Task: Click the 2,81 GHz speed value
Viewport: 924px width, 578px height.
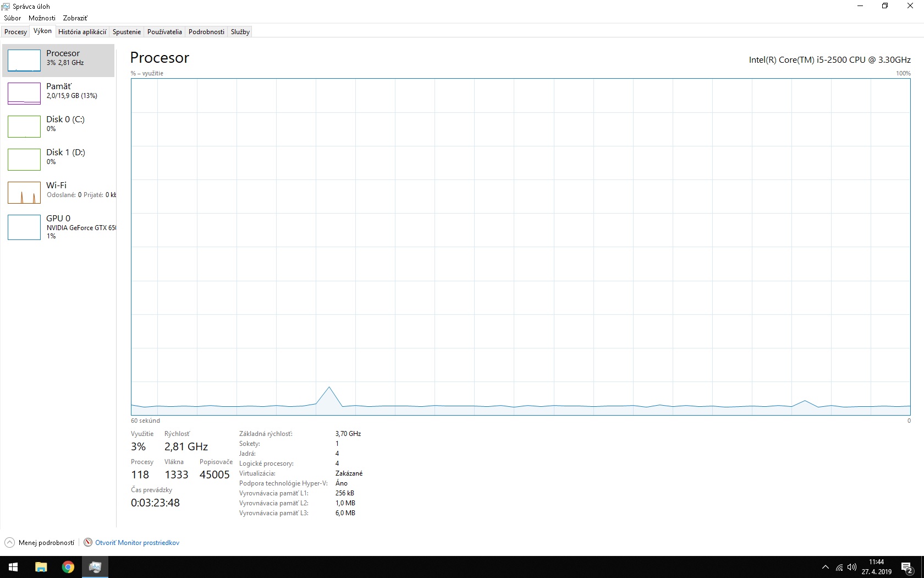Action: click(x=186, y=446)
